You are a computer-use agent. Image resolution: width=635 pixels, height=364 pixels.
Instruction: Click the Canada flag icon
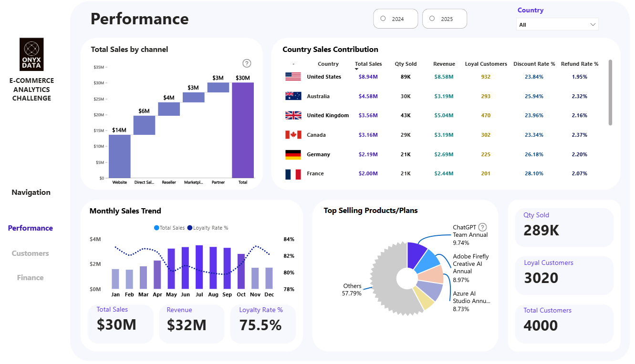(x=293, y=135)
